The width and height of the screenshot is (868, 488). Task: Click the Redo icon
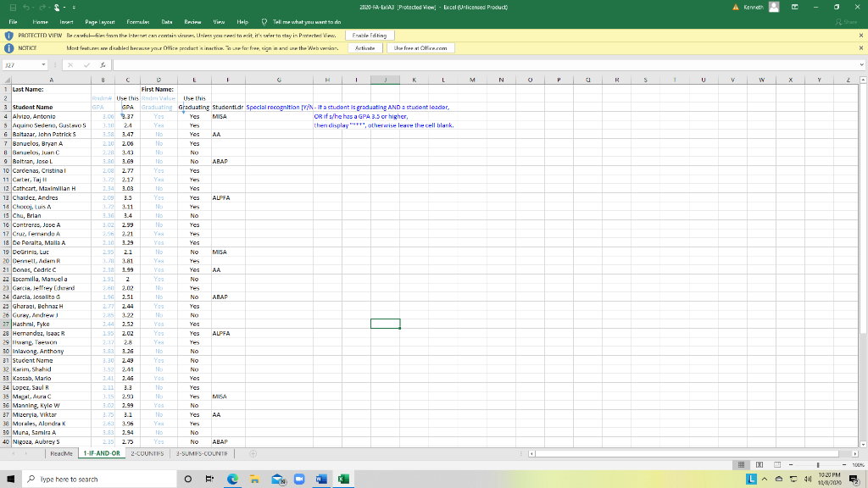tap(42, 7)
